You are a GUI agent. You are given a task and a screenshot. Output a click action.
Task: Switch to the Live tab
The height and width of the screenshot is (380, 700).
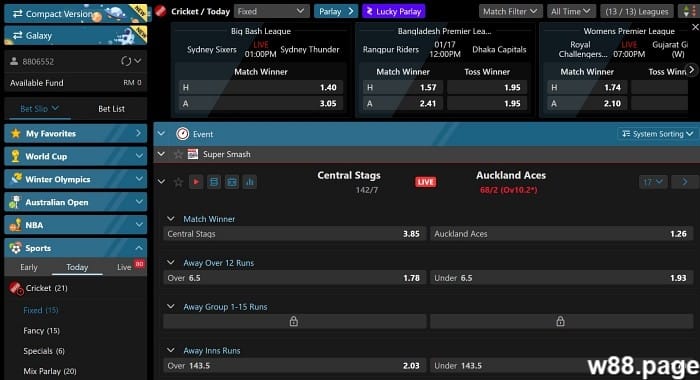point(124,267)
